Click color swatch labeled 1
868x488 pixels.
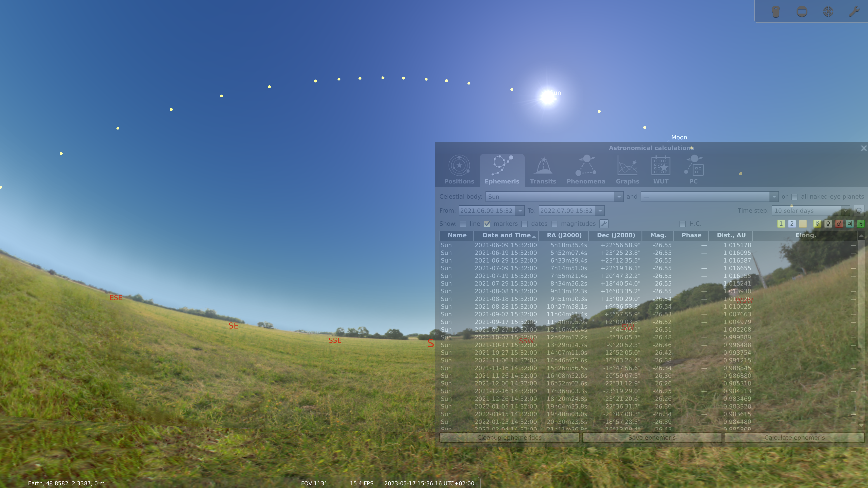[781, 224]
